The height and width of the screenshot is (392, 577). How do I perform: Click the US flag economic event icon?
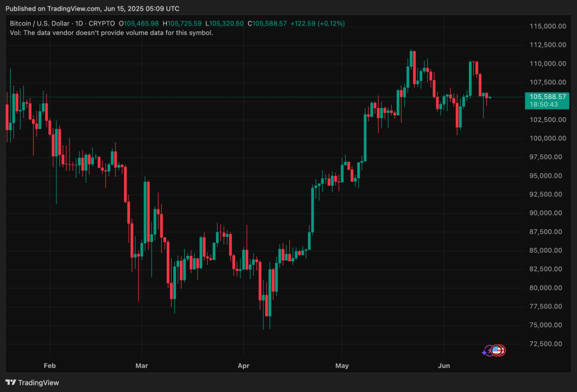(x=497, y=350)
